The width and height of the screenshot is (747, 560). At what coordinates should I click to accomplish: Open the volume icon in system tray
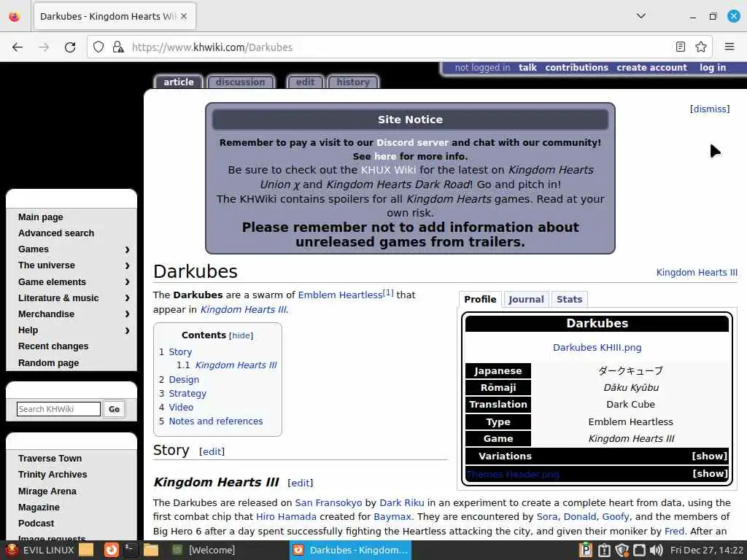(x=656, y=550)
